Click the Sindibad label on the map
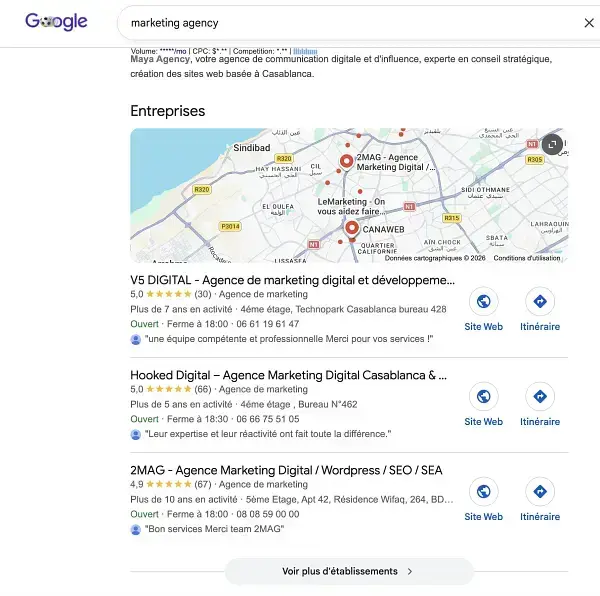Viewport: 600px width, 596px height. pos(251,148)
